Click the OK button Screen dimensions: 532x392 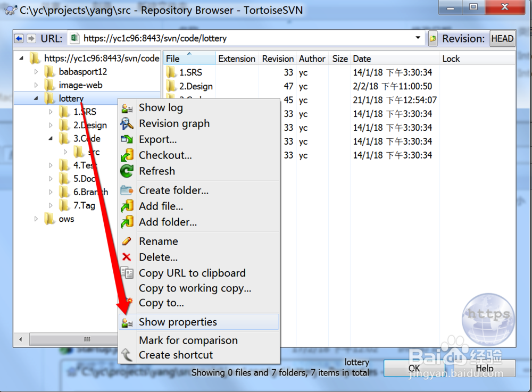(414, 368)
